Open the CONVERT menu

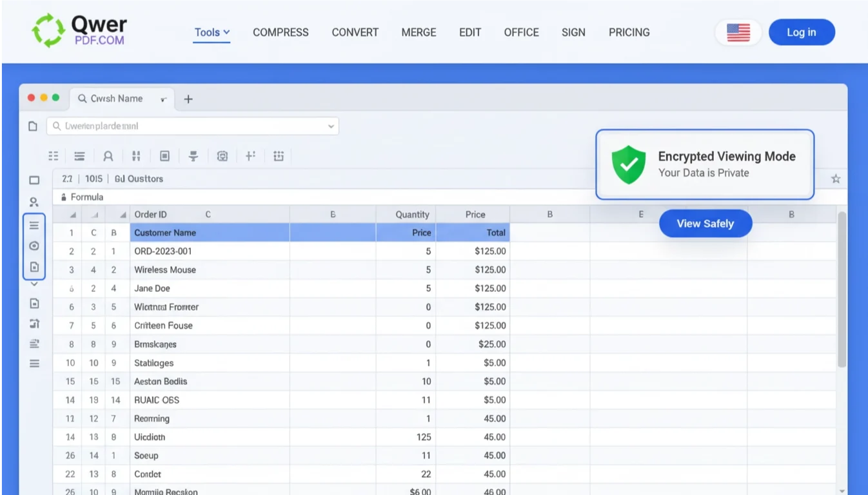coord(355,32)
